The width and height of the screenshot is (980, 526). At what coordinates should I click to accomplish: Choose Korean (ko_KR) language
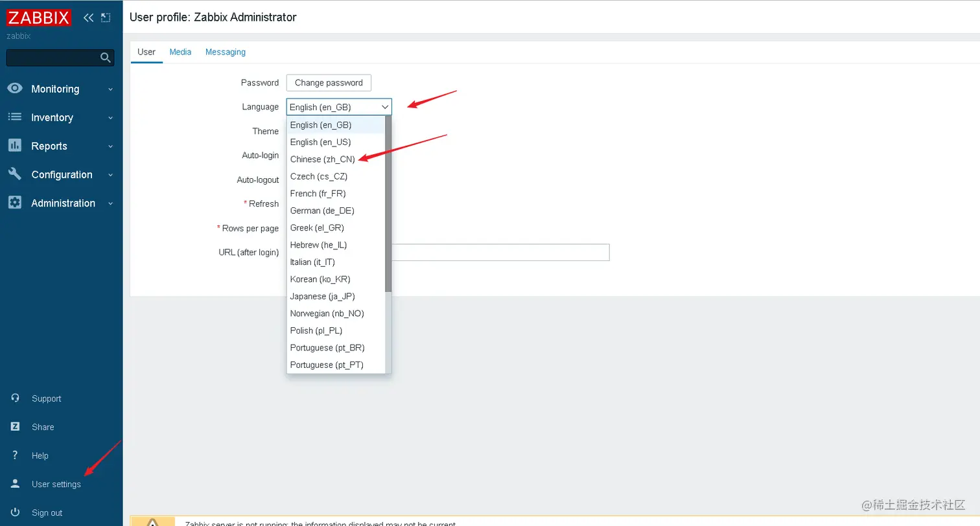click(336, 279)
